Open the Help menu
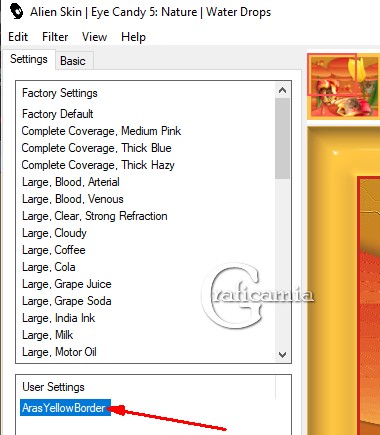Image resolution: width=380 pixels, height=435 pixels. (x=133, y=37)
